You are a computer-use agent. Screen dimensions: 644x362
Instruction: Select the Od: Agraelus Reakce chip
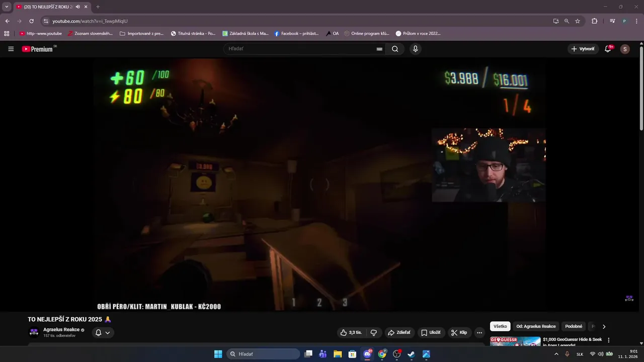click(536, 326)
